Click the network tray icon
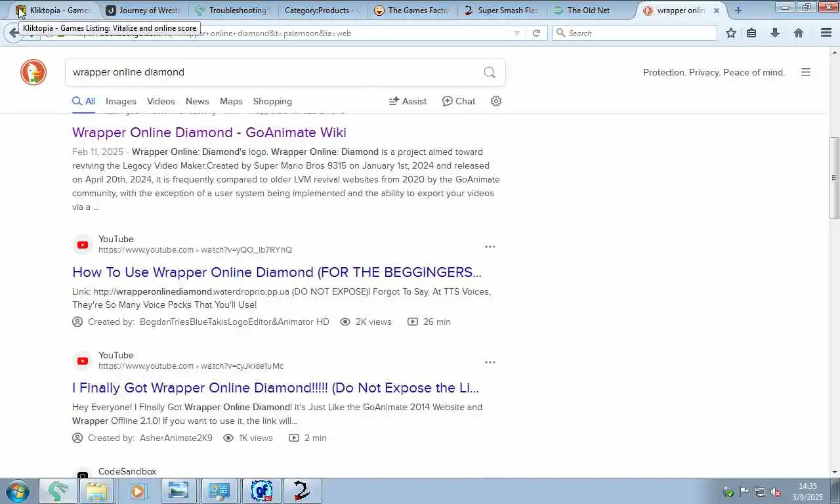 point(760,492)
